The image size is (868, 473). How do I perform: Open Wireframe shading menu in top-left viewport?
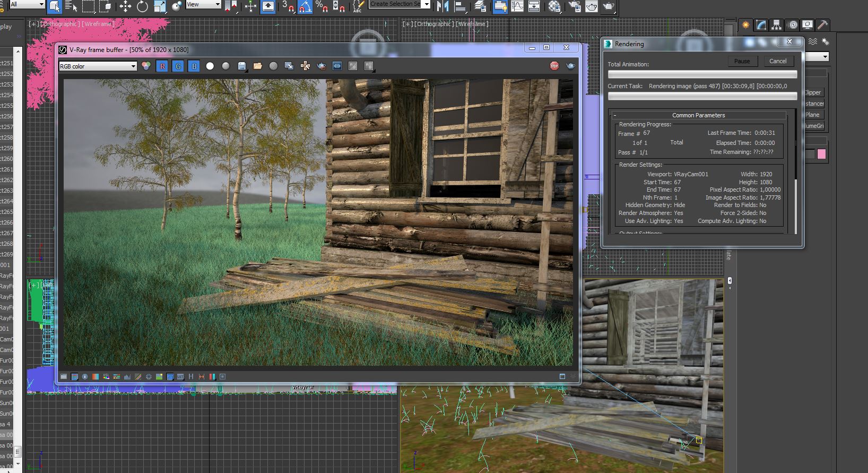(x=98, y=24)
